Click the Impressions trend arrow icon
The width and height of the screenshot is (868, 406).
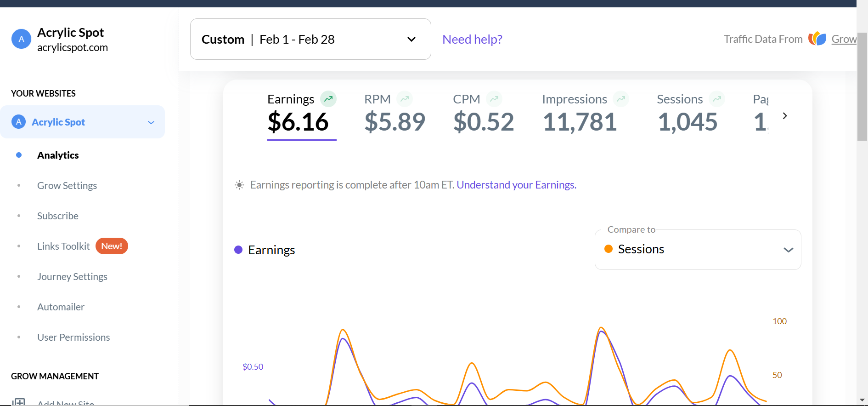pos(621,98)
